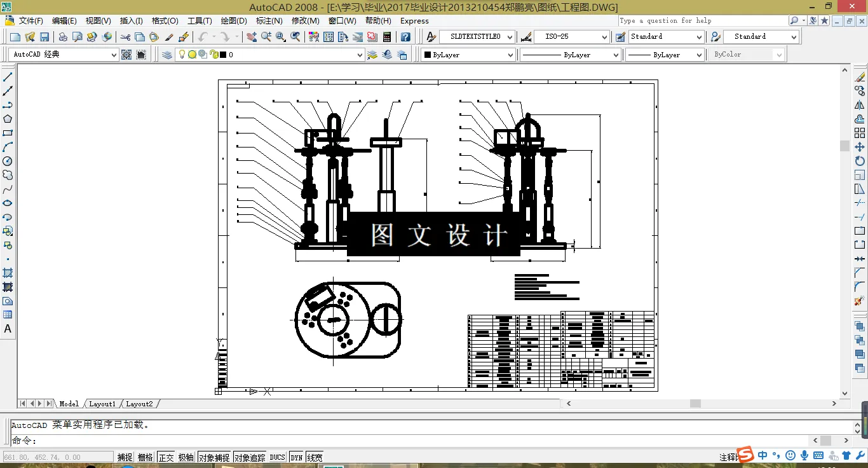Screen dimensions: 868x468
Task: Select the Ellipse draw tool
Action: click(8, 203)
